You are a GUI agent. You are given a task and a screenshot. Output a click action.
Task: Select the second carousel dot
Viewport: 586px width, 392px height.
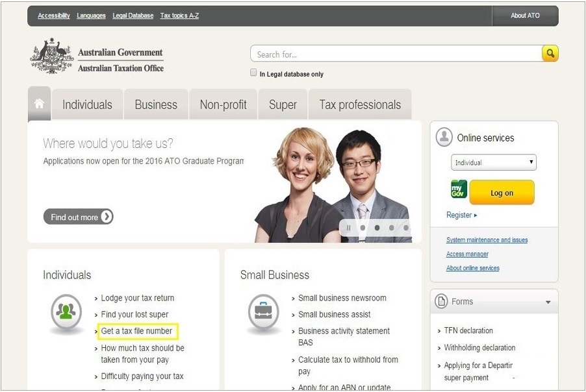377,227
